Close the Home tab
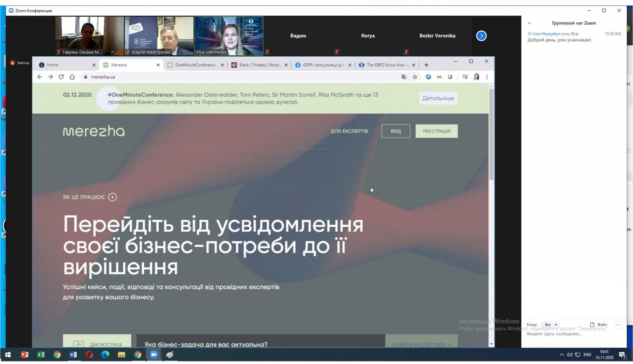Screen dimensions: 633x364 (x=94, y=65)
